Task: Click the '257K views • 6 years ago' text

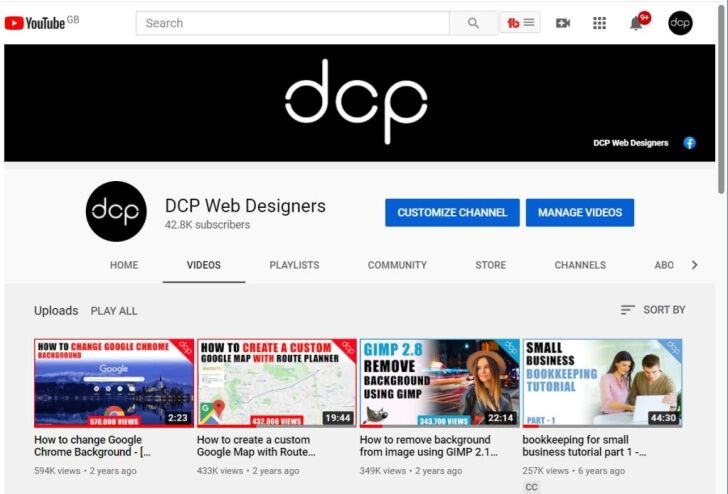Action: point(573,471)
